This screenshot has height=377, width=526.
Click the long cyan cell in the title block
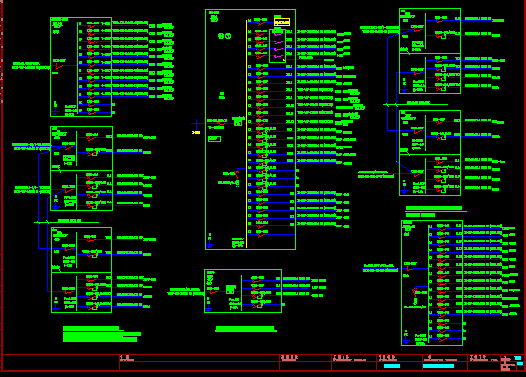438,366
